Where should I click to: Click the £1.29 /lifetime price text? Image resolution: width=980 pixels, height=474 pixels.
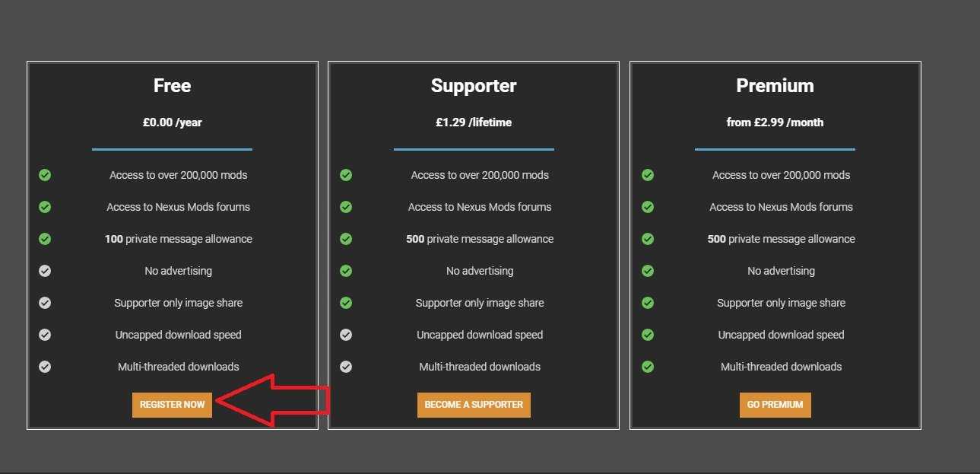474,122
